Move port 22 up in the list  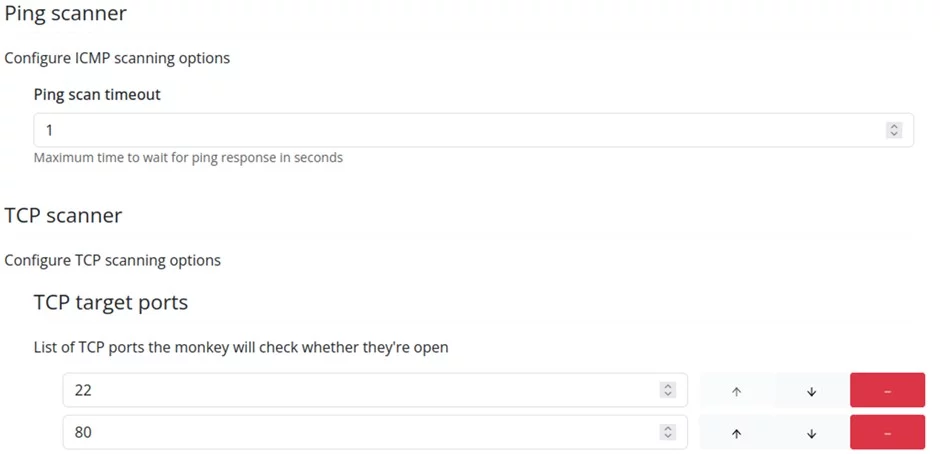[736, 391]
